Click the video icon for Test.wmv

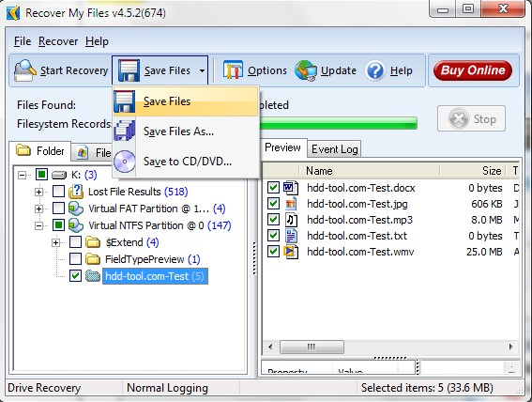click(291, 252)
